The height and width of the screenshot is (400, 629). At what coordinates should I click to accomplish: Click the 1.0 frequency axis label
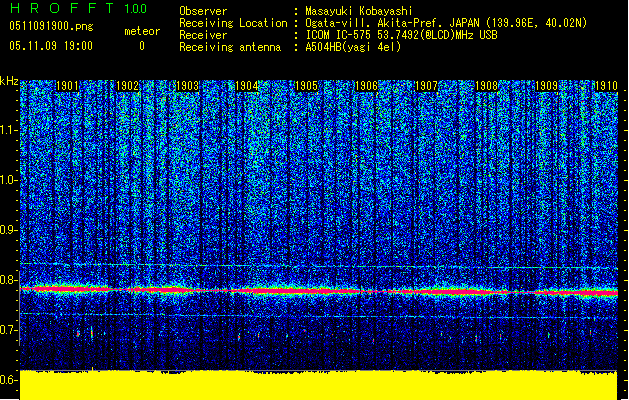pyautogui.click(x=9, y=180)
